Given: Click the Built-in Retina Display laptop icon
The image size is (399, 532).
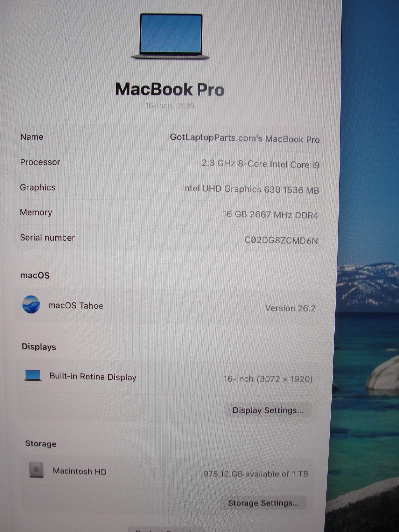Looking at the screenshot, I should pos(33,376).
